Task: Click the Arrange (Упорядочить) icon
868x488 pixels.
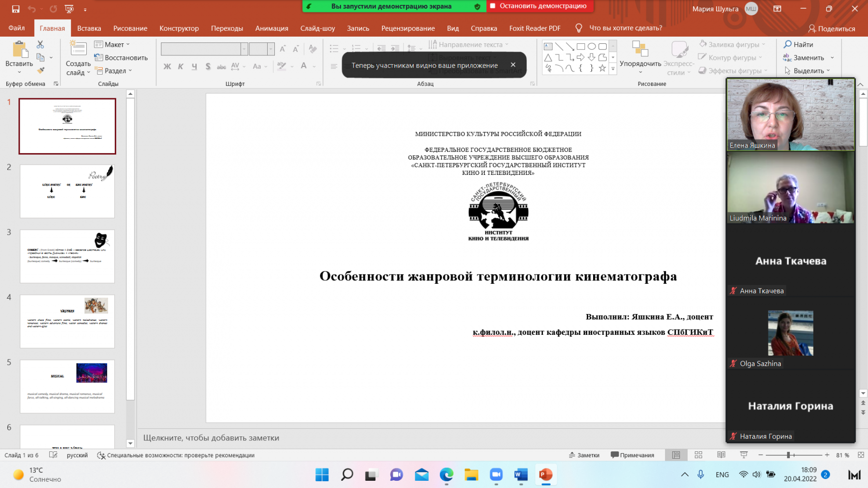Action: (x=640, y=49)
